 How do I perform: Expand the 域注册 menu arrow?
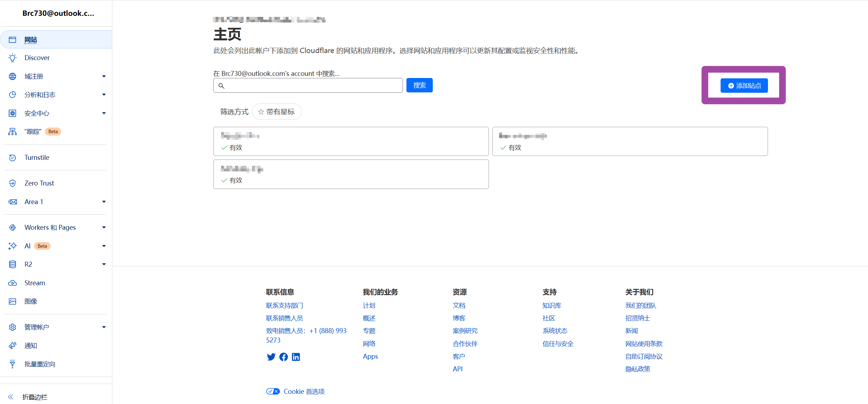click(x=104, y=76)
